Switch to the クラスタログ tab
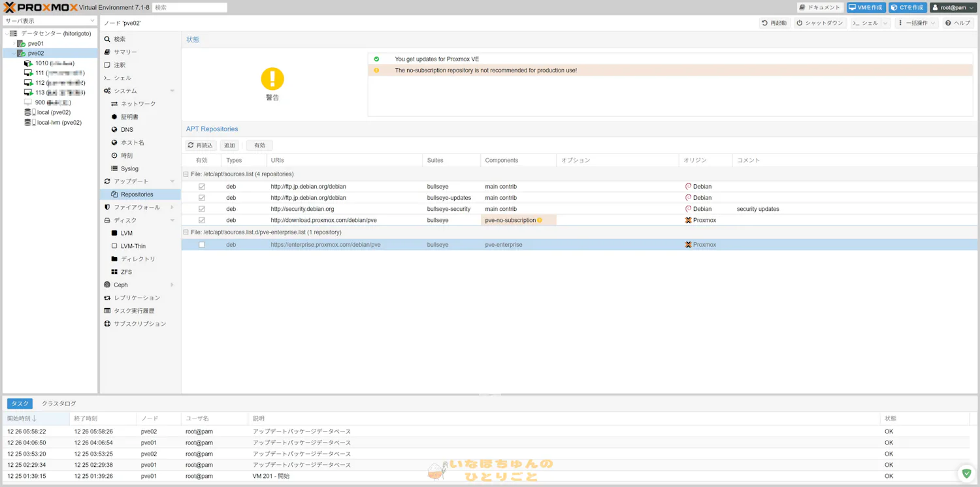 [x=59, y=403]
